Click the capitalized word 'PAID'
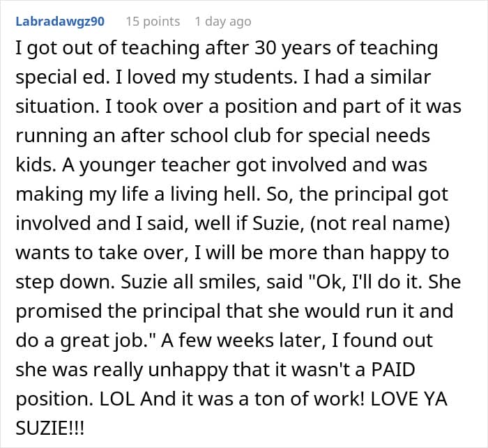The height and width of the screenshot is (448, 488). [x=394, y=369]
